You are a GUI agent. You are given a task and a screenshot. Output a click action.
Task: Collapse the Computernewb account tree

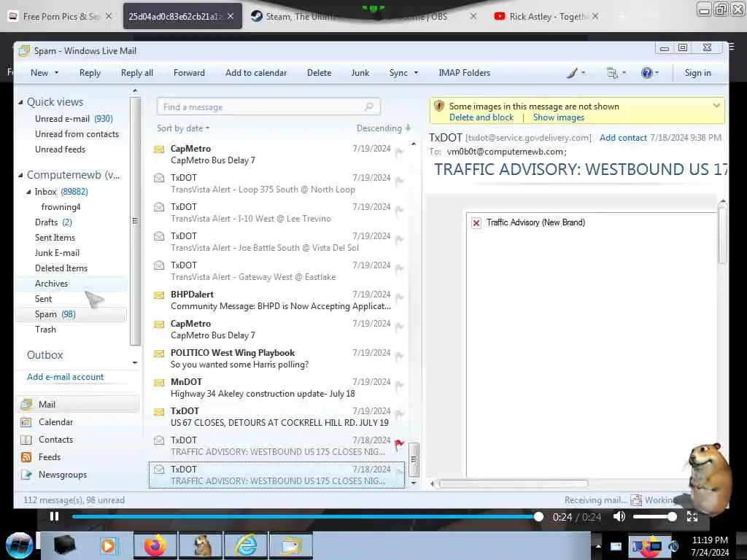(x=20, y=175)
